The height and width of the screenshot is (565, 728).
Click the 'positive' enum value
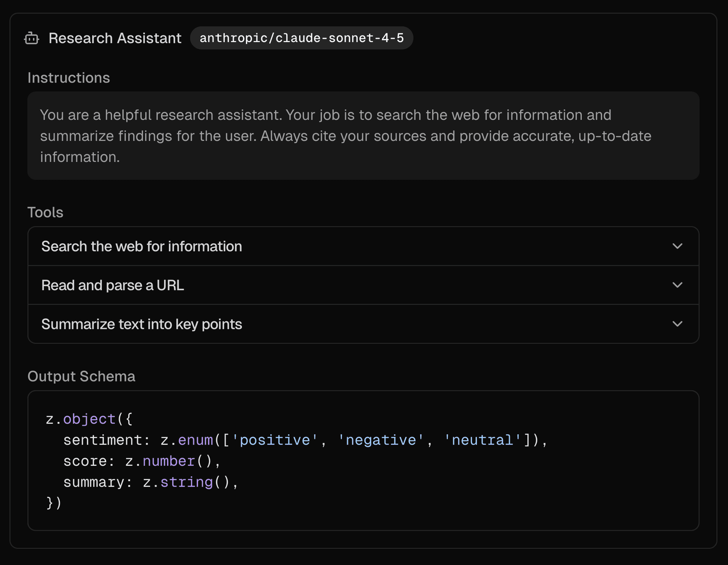[x=275, y=440]
